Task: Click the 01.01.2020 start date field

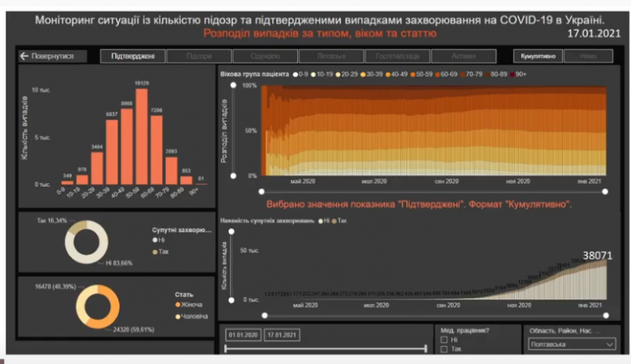Action: (x=243, y=335)
